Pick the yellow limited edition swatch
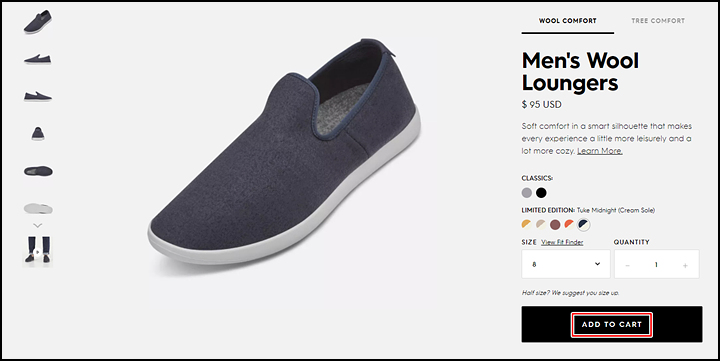Viewport: 720px width, 361px height. pyautogui.click(x=526, y=224)
